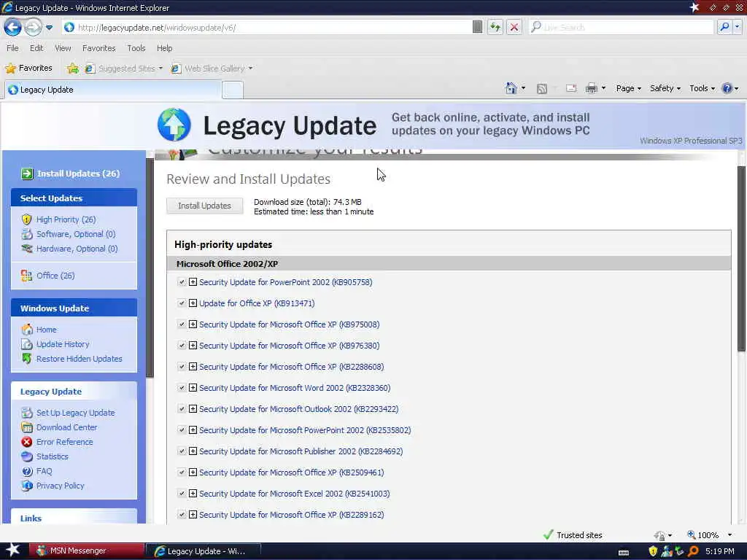The image size is (747, 560).
Task: Click the yellow security shield tray icon
Action: pyautogui.click(x=653, y=551)
